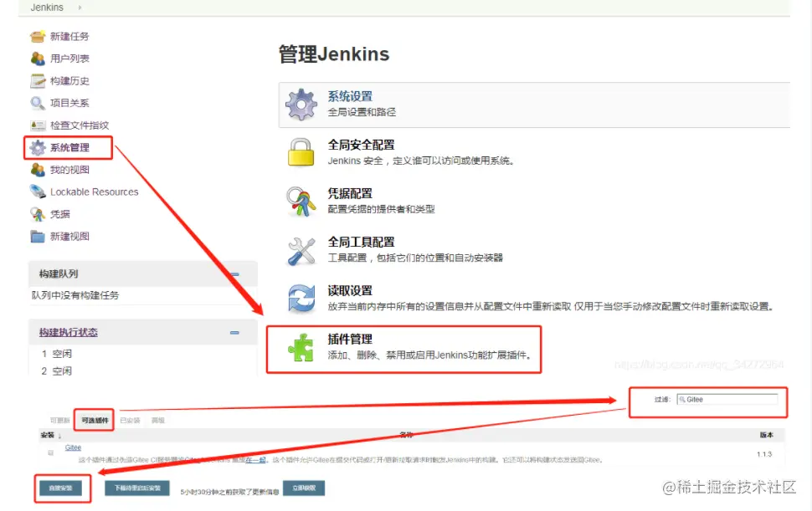Click the 项目关系 magnifier icon
Image resolution: width=812 pixels, height=511 pixels.
pos(38,103)
